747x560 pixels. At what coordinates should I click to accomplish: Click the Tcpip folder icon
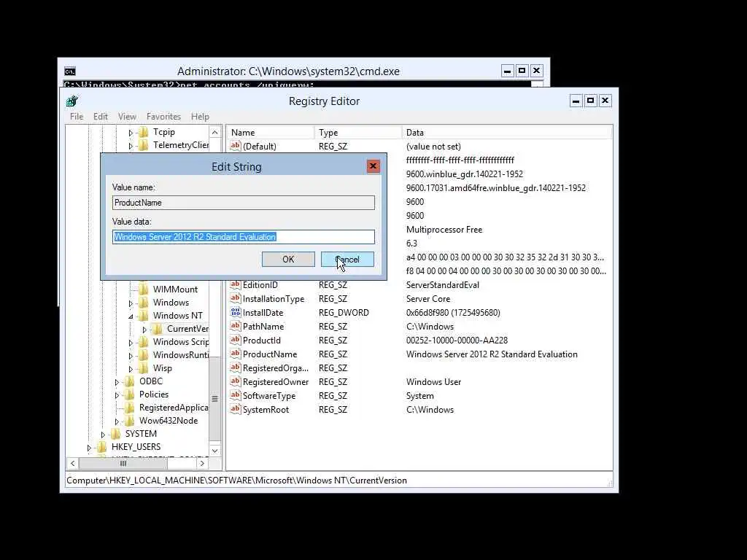[x=143, y=133]
